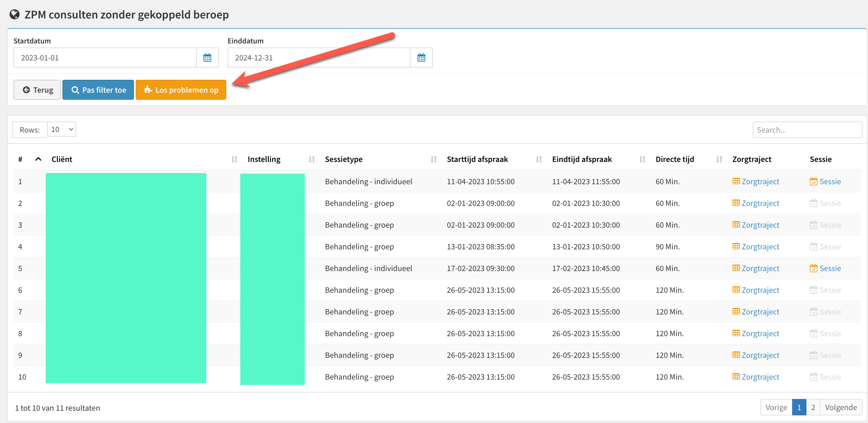Screen dimensions: 868x423
Task: Click Zorgtraject table icon in row 10
Action: coord(736,376)
